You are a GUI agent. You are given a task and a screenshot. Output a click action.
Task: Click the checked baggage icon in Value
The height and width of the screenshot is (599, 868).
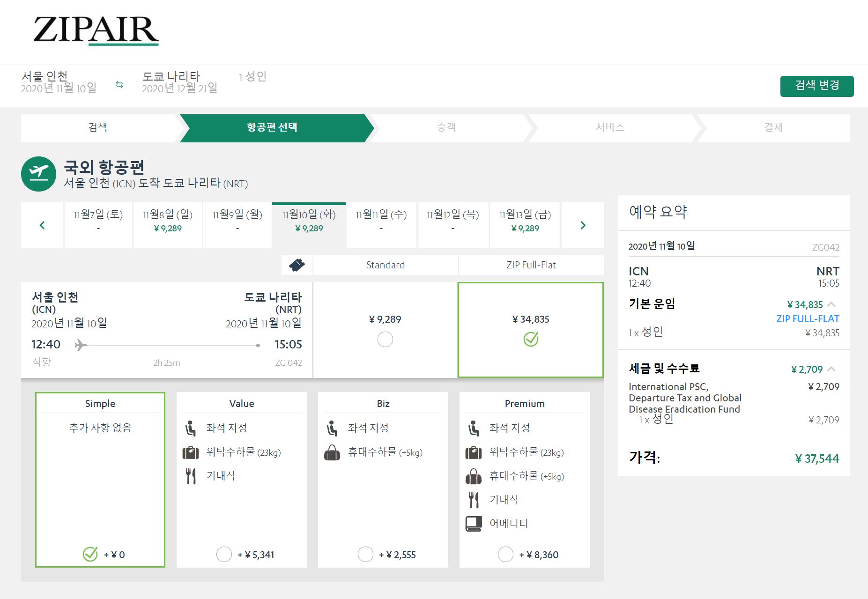coord(191,452)
